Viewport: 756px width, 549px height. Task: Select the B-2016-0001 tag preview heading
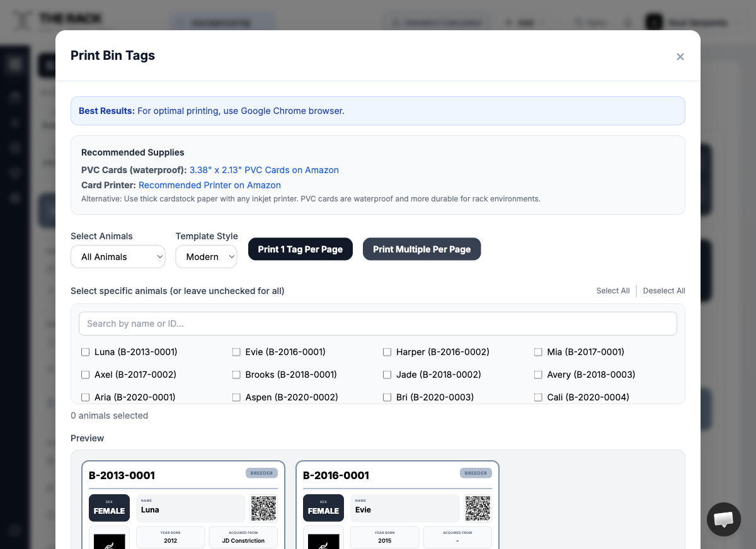pos(336,475)
